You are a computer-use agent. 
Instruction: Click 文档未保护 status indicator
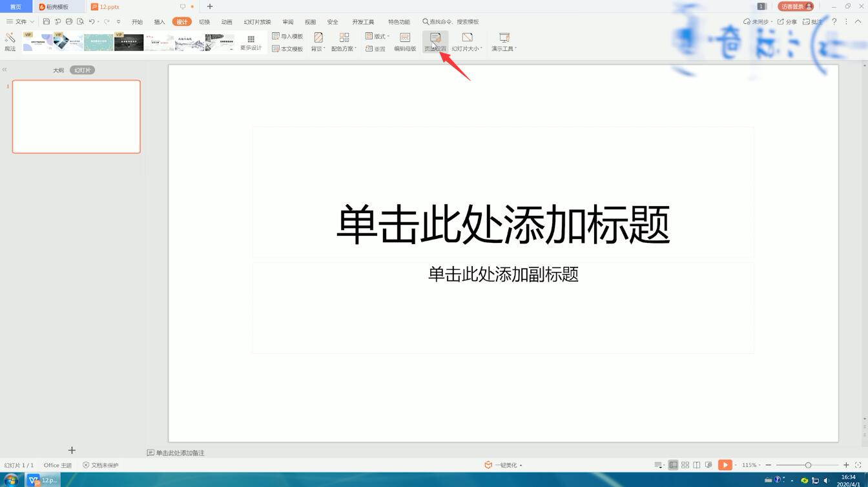point(101,465)
